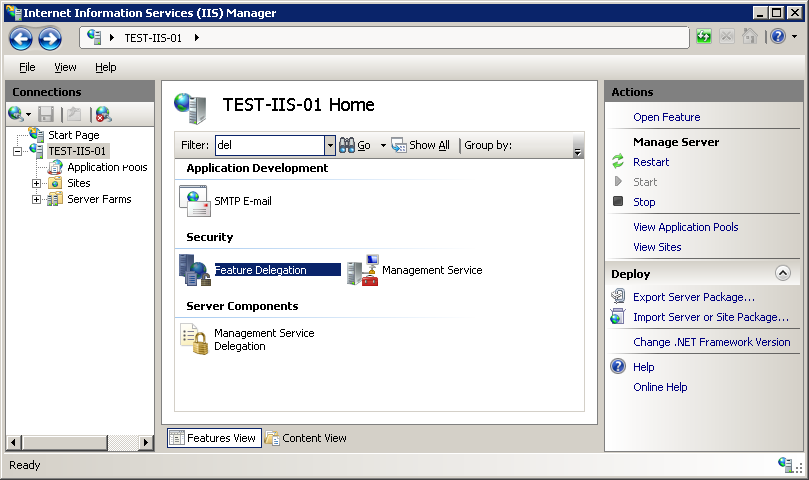
Task: Switch to Features View tab
Action: (x=214, y=438)
